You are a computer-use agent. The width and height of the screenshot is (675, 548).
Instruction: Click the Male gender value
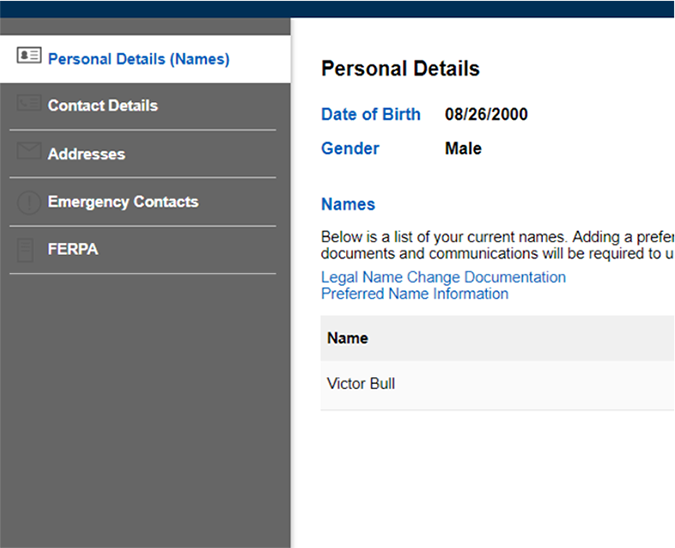click(463, 149)
